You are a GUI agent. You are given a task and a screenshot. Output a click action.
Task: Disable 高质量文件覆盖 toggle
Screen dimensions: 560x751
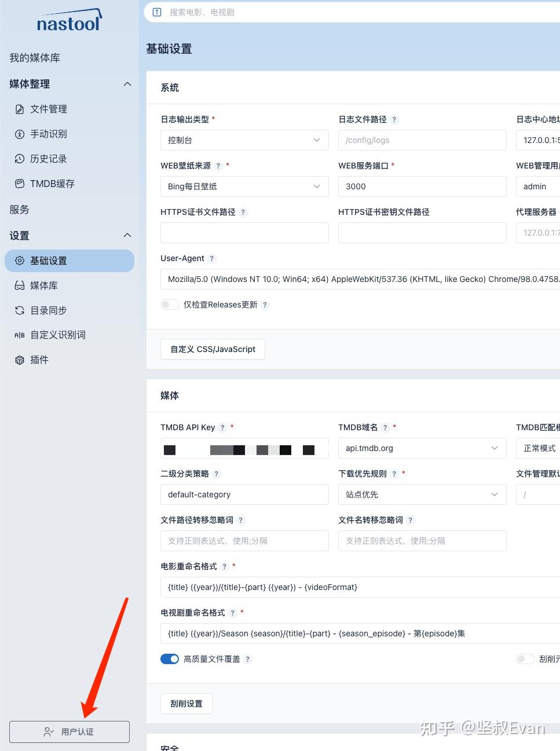pos(170,659)
